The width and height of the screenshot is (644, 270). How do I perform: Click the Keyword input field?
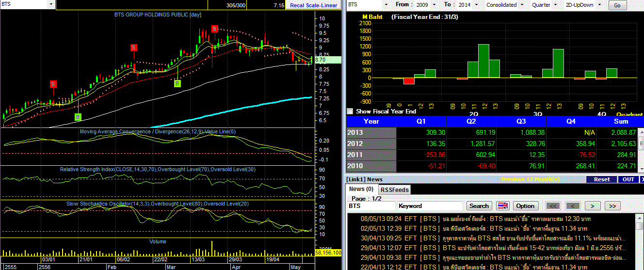(x=430, y=206)
